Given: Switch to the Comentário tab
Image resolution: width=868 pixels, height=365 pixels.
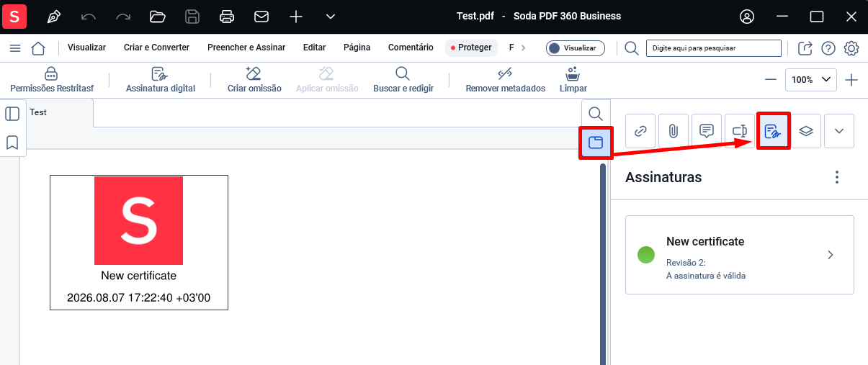Looking at the screenshot, I should coord(411,48).
